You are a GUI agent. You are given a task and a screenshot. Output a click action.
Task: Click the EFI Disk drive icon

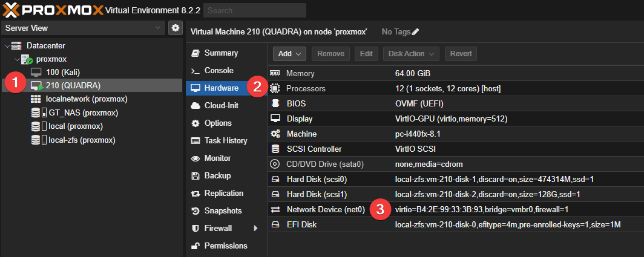pos(275,224)
